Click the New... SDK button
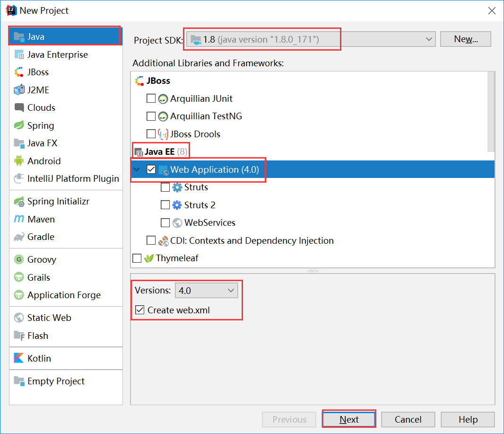 coord(465,39)
